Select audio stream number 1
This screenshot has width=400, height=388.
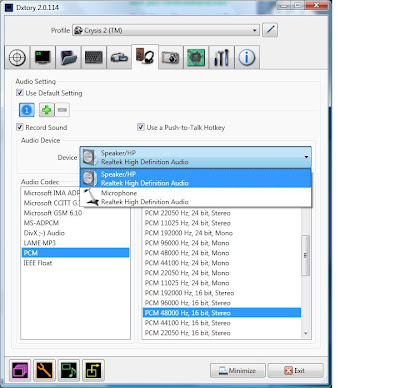27,110
